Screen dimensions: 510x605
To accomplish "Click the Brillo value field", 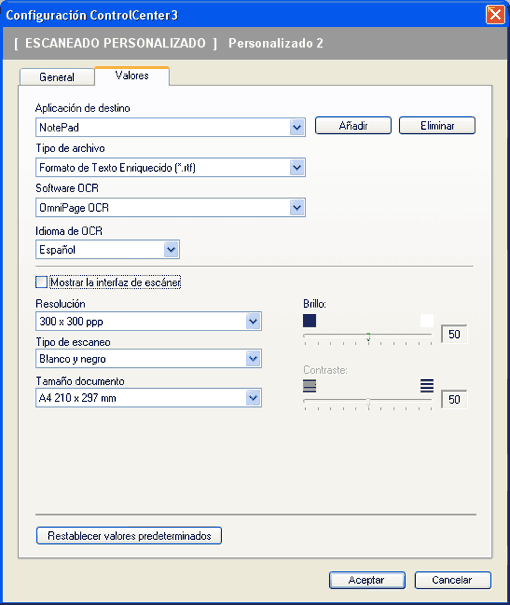I will 454,334.
